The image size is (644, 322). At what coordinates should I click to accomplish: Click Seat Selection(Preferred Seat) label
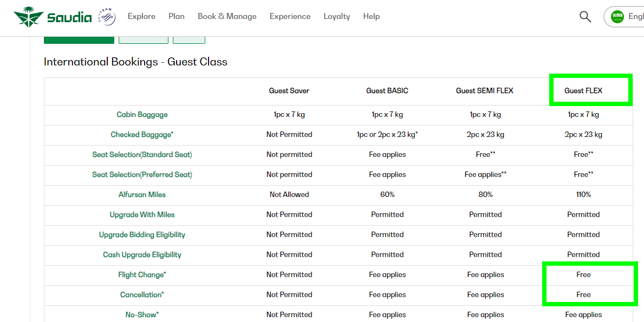point(142,175)
